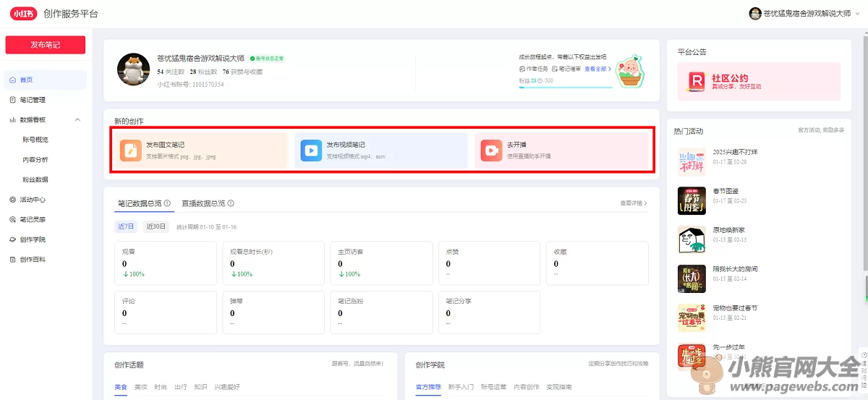Click the red 发布笔记 button
The height and width of the screenshot is (400, 868).
pos(46,45)
